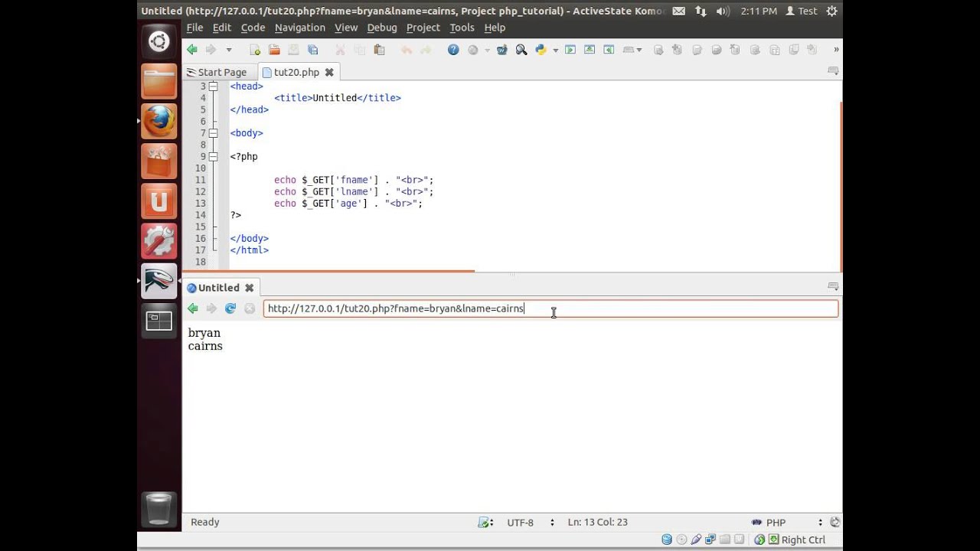Toggle the left pane visibility button
Viewport: 980px width, 551px height.
(x=570, y=50)
